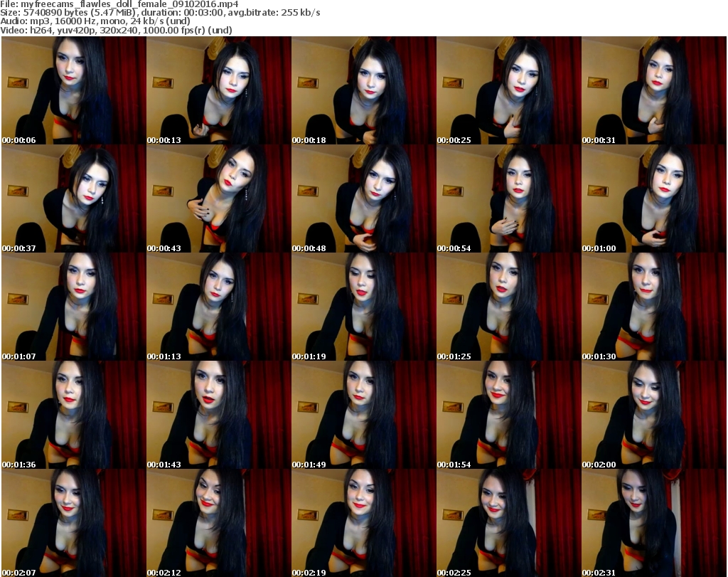
Task: Click the frame marked 00:00:37
Action: click(x=73, y=198)
